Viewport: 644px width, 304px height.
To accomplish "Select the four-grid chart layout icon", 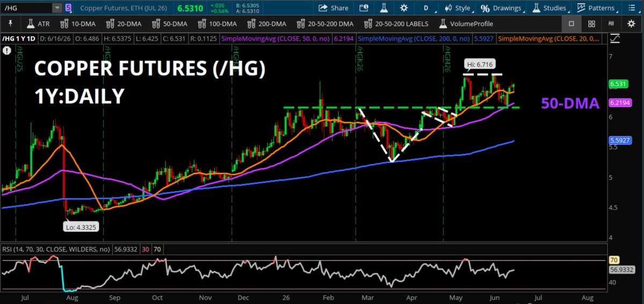I will (x=591, y=24).
